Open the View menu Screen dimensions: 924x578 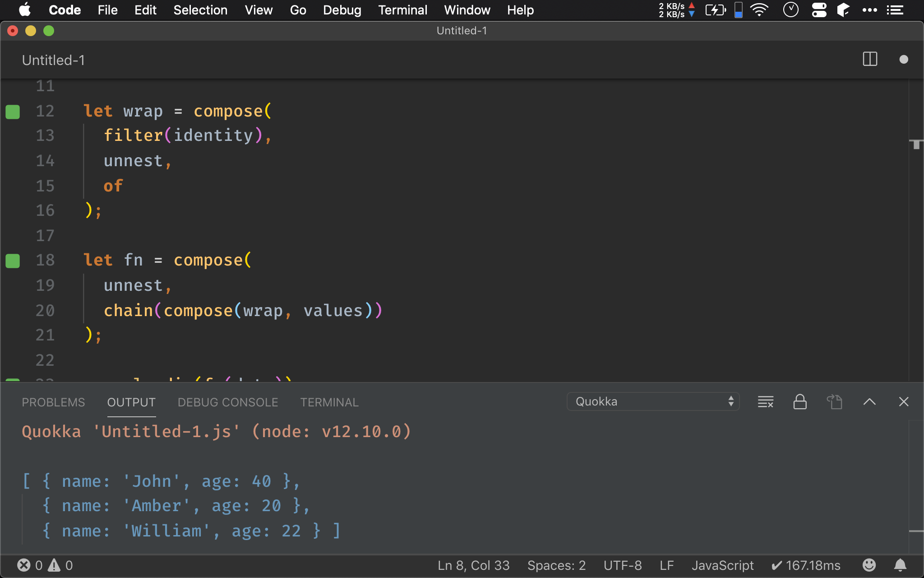click(x=259, y=10)
